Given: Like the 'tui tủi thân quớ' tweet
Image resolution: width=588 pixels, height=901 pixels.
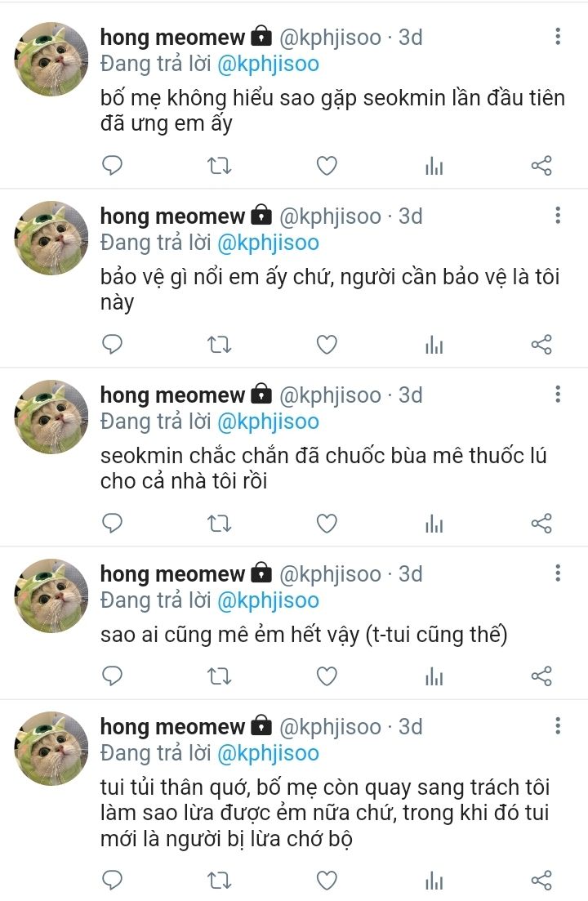Looking at the screenshot, I should click(x=327, y=881).
